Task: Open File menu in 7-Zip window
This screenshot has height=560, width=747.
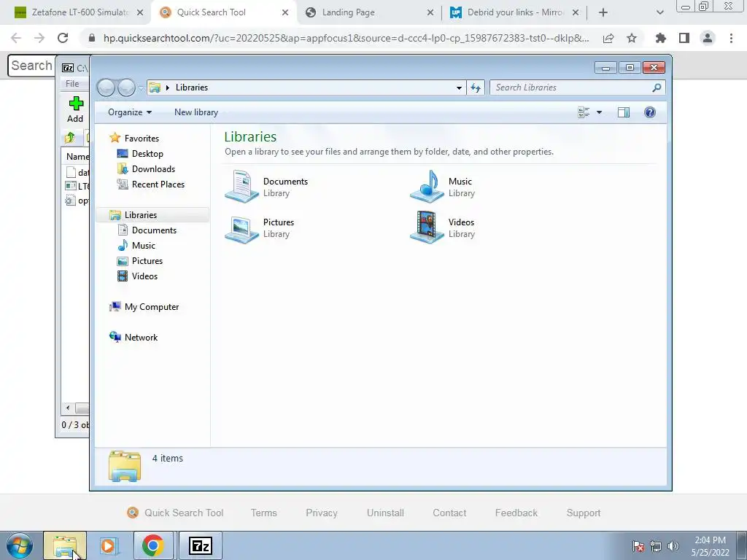Action: (x=72, y=84)
